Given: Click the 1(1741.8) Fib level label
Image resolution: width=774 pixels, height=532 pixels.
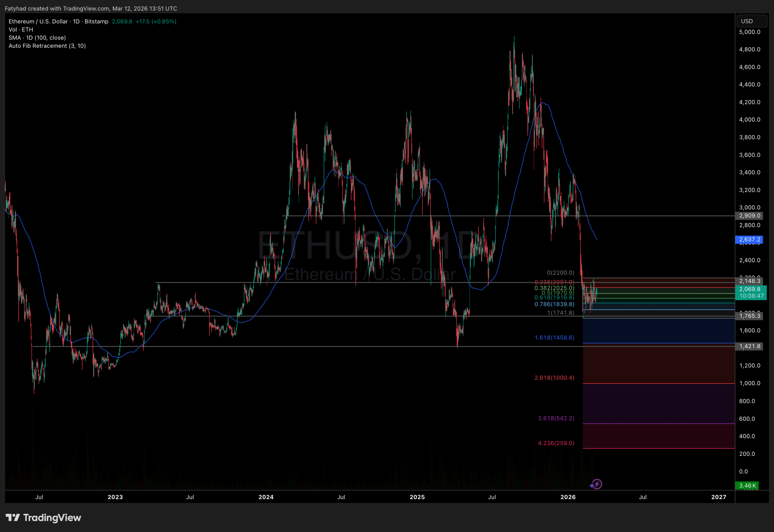Looking at the screenshot, I should coord(561,313).
